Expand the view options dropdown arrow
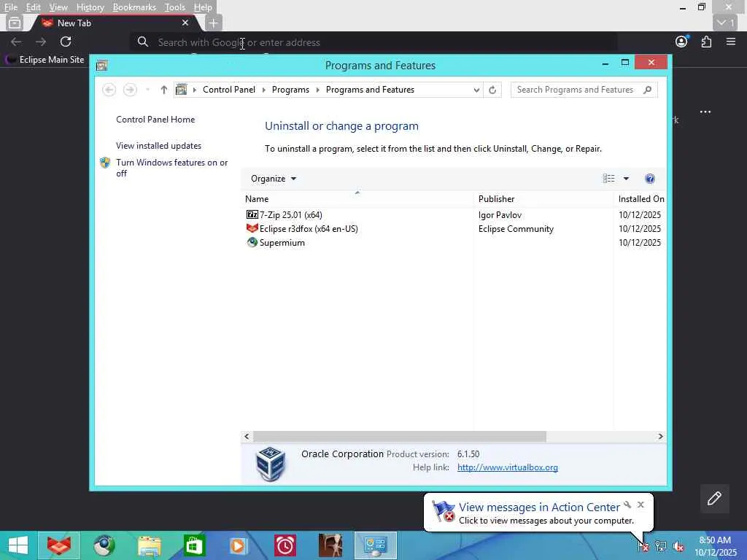The image size is (747, 560). coord(626,179)
